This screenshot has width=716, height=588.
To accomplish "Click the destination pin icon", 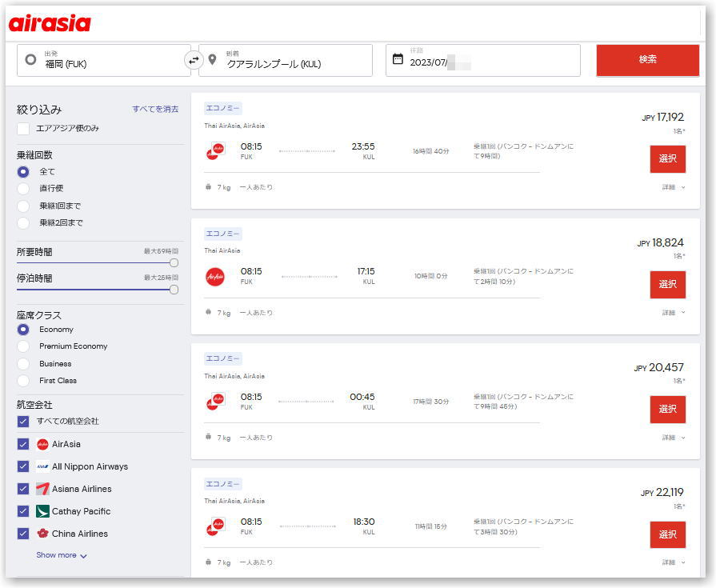I will [212, 59].
